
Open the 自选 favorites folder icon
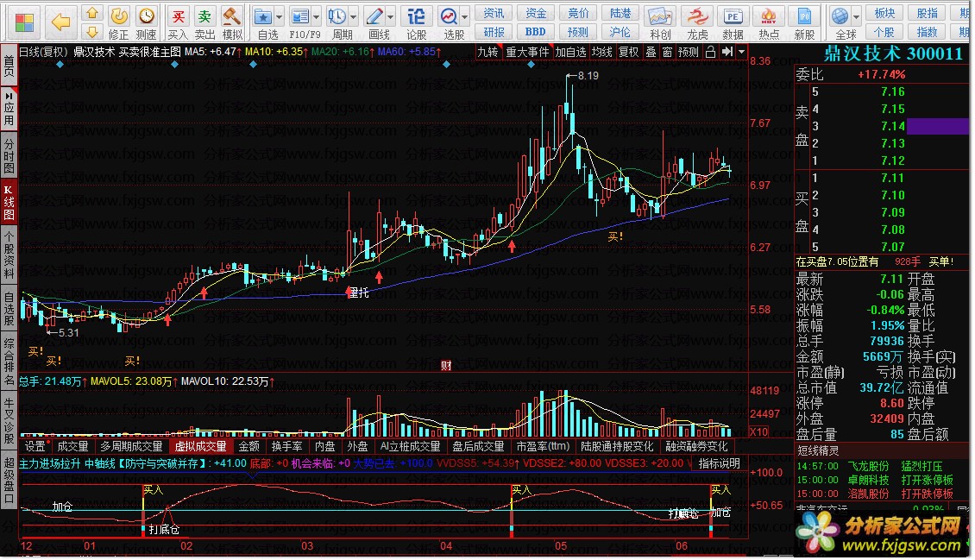tap(263, 16)
